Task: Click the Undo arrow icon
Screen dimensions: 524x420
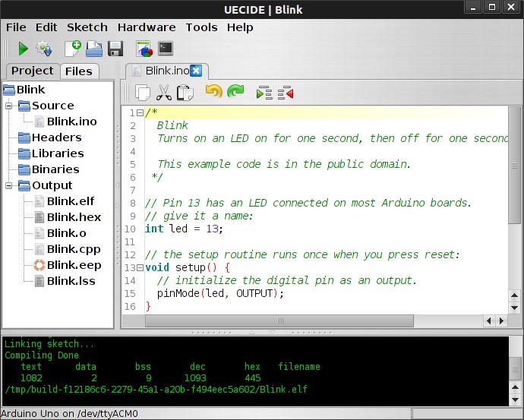Action: coord(213,93)
